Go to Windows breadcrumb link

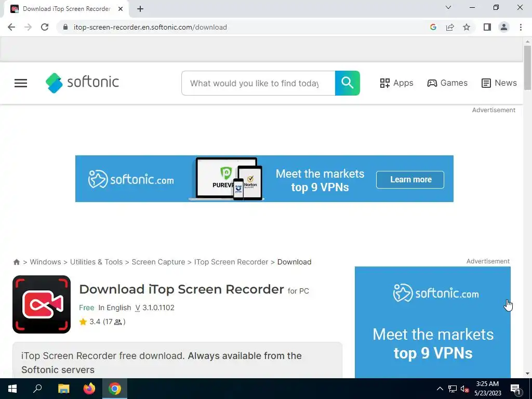pyautogui.click(x=46, y=262)
